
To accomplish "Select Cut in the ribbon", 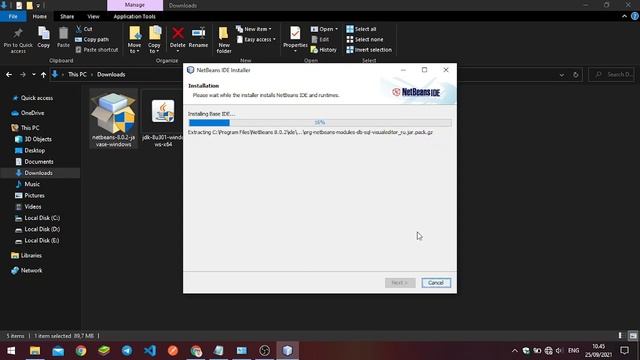I will [x=84, y=29].
